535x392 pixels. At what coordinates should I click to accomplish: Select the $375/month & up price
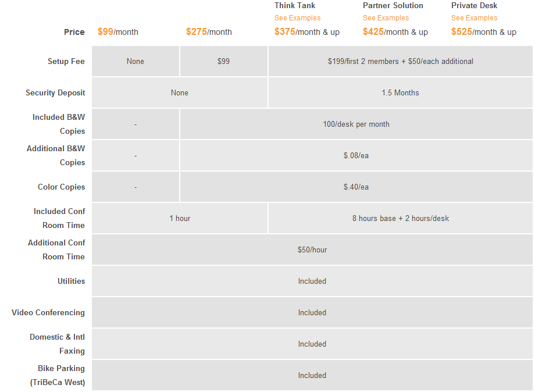[x=306, y=32]
